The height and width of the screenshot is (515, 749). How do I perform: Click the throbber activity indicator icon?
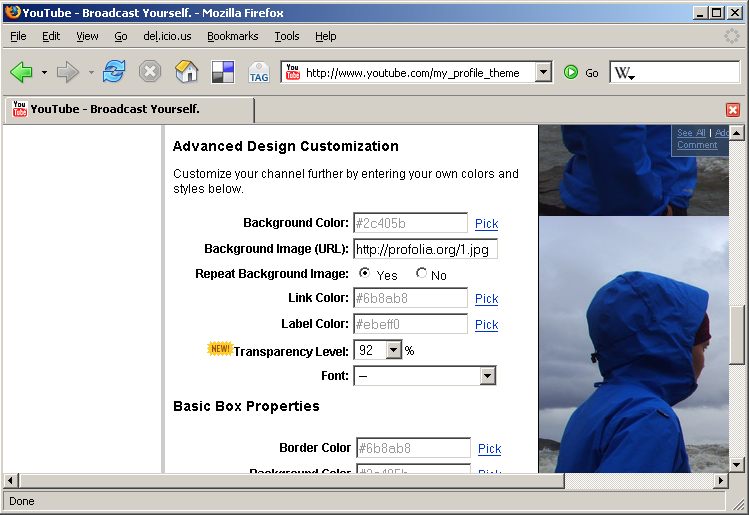click(x=731, y=36)
